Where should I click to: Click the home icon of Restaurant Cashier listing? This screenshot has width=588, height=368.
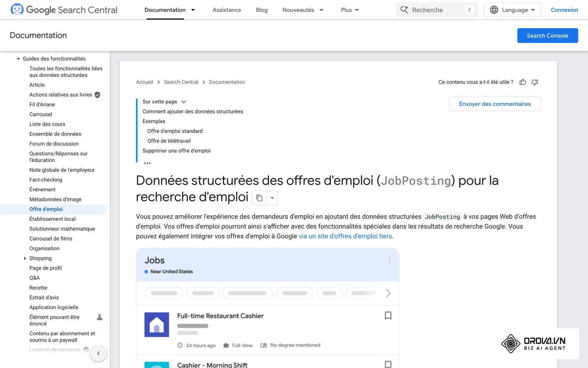point(157,325)
